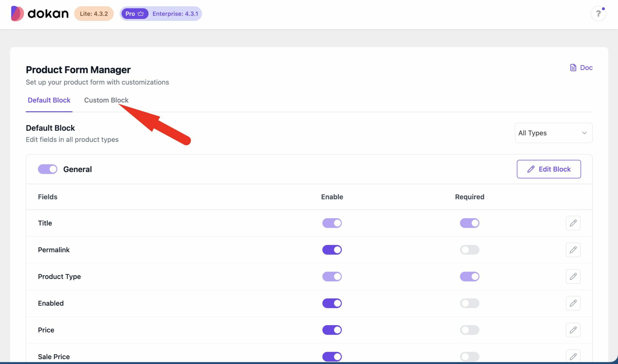
Task: Click the Edit Block button for General
Action: (x=549, y=169)
